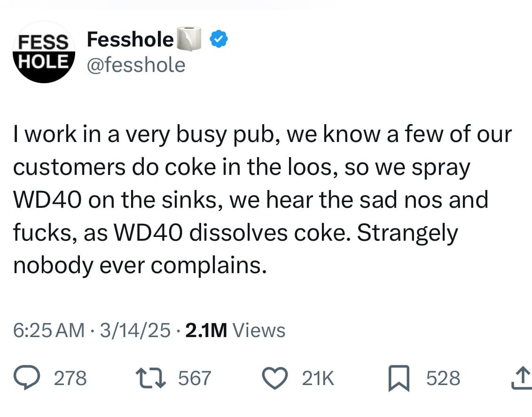
Task: Open the Fesshole profile avatar
Action: [x=44, y=52]
